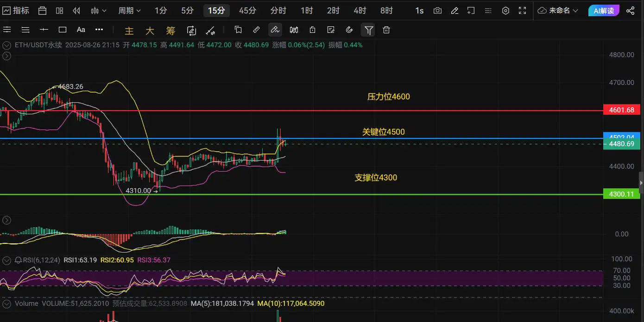Click the bell alert icon beside RSI

[19, 260]
